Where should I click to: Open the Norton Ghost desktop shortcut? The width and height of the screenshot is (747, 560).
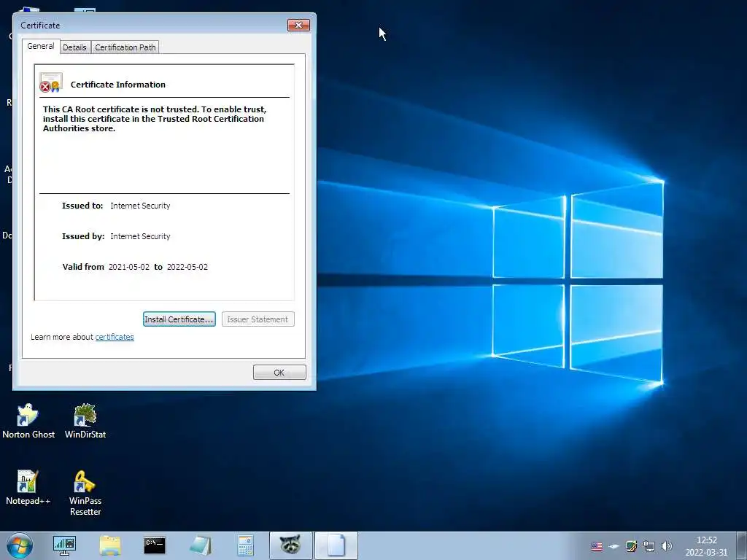(28, 421)
